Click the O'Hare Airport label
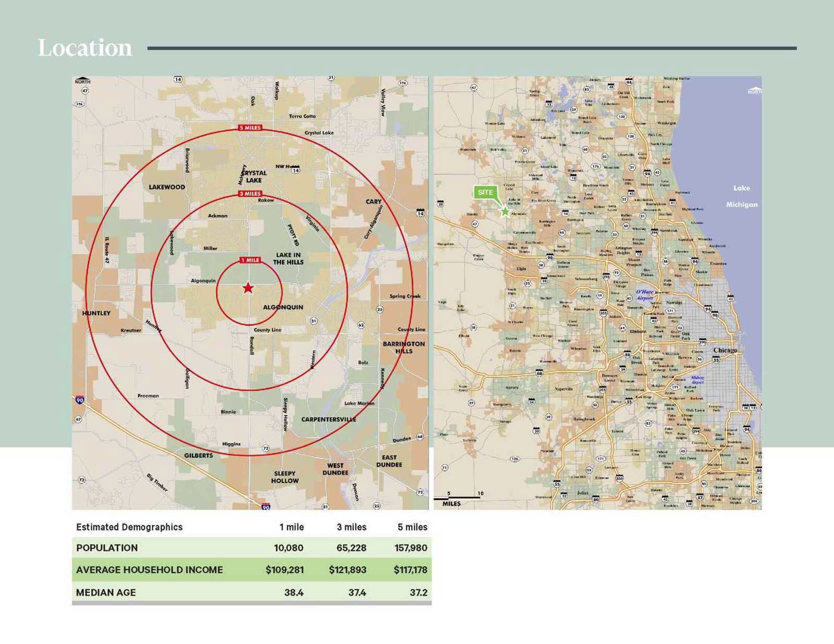 click(644, 295)
